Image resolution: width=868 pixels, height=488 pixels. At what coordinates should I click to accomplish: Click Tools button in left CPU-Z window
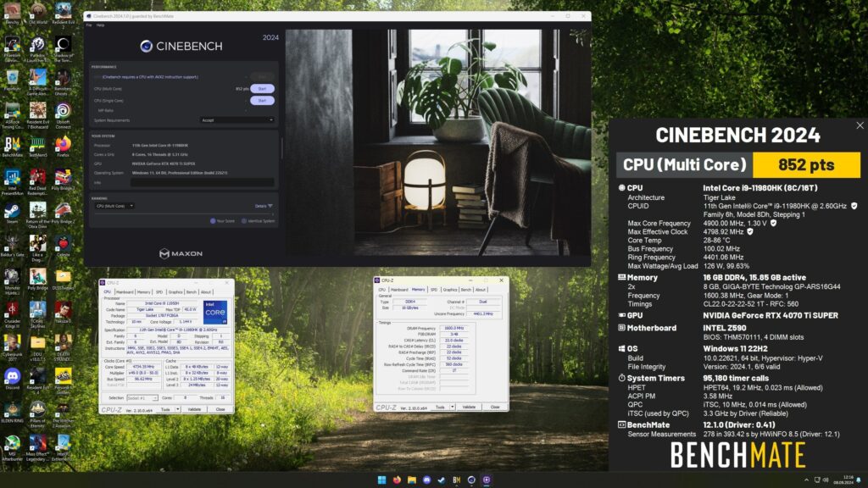click(x=165, y=409)
